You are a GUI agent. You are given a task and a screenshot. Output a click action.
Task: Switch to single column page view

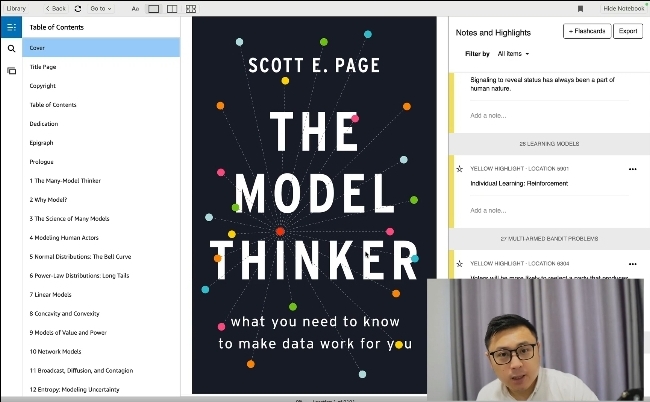pyautogui.click(x=153, y=9)
